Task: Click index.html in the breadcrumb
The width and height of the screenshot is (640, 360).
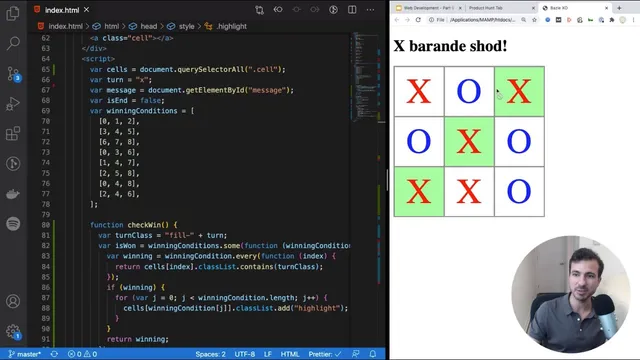Action: click(65, 26)
